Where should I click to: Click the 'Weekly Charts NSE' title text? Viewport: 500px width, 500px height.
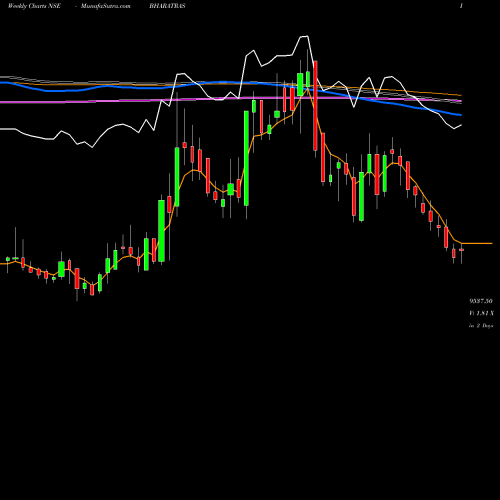(x=34, y=6)
